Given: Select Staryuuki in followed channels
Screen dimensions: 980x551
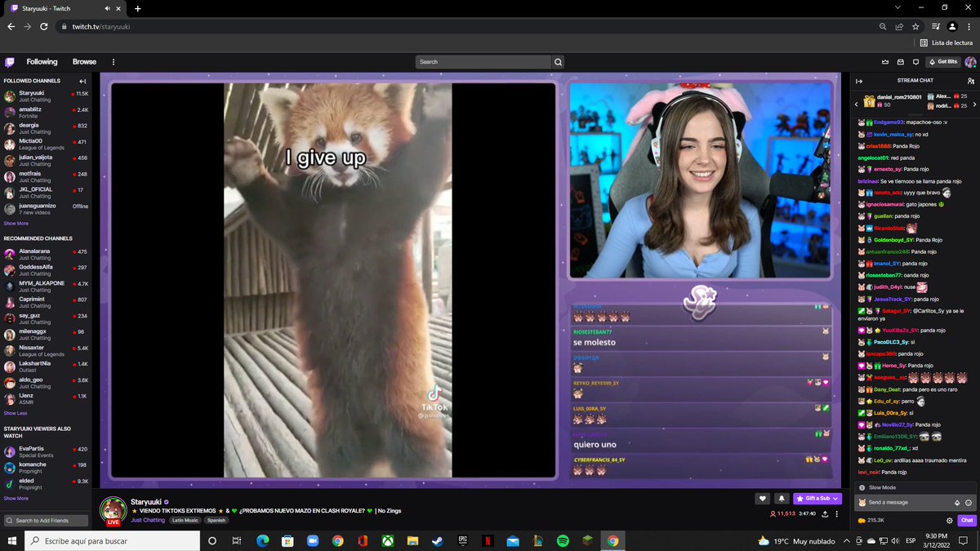Looking at the screenshot, I should [x=46, y=96].
